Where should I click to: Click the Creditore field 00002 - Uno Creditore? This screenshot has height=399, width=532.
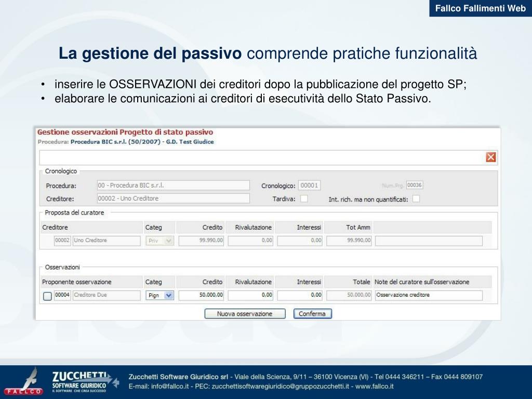(174, 198)
